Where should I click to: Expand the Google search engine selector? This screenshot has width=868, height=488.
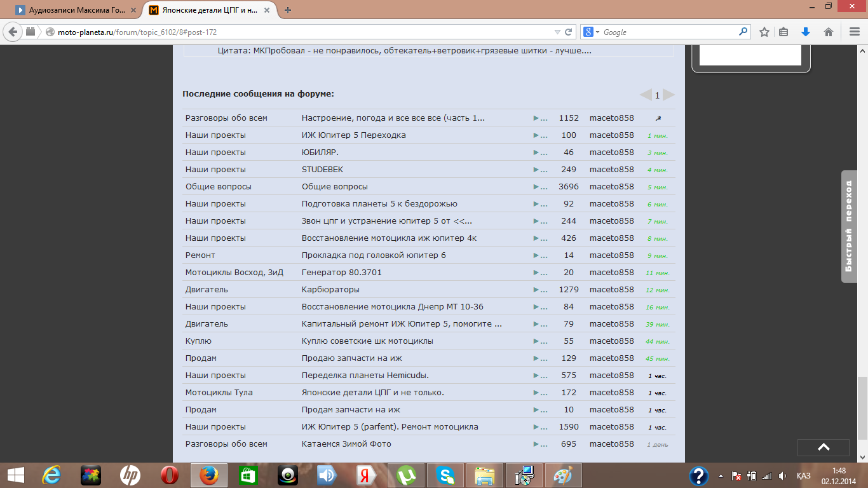coord(591,32)
